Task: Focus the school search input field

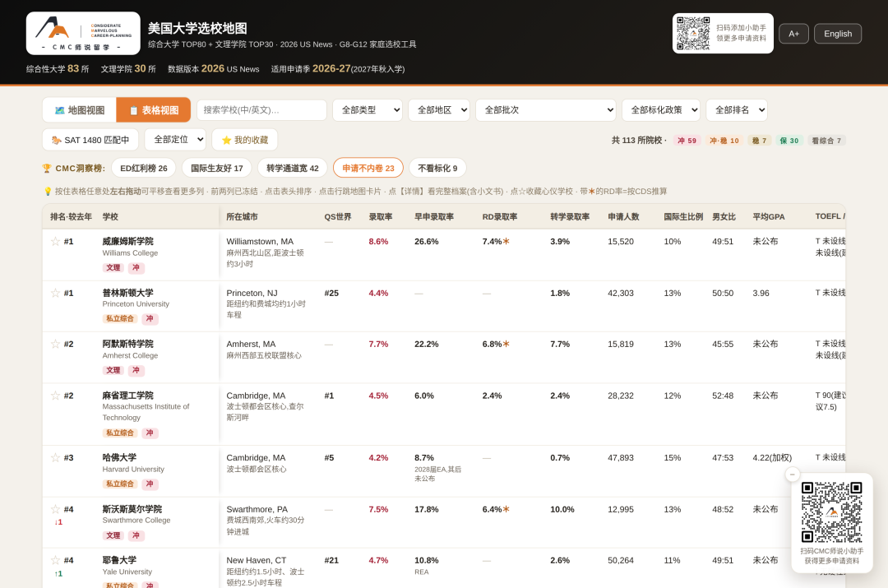Action: [261, 110]
